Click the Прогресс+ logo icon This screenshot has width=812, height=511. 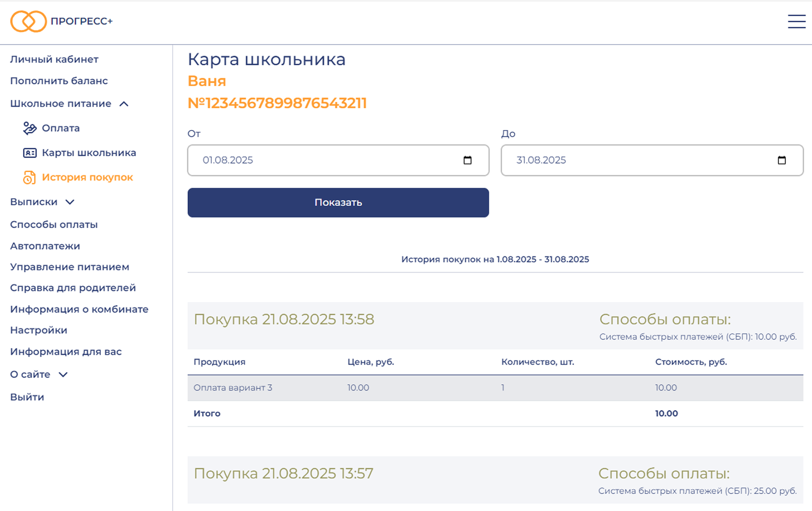[x=28, y=22]
